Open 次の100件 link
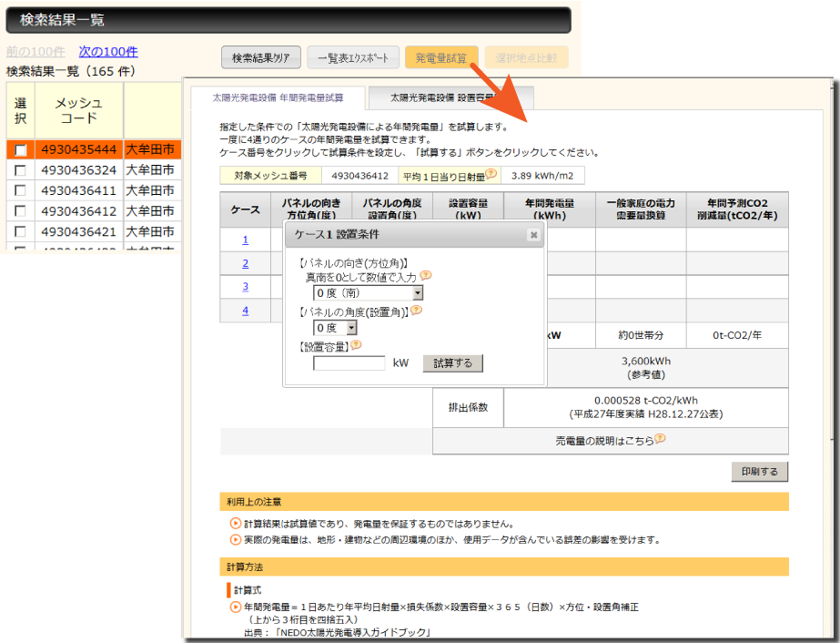This screenshot has width=840, height=643. pyautogui.click(x=108, y=52)
